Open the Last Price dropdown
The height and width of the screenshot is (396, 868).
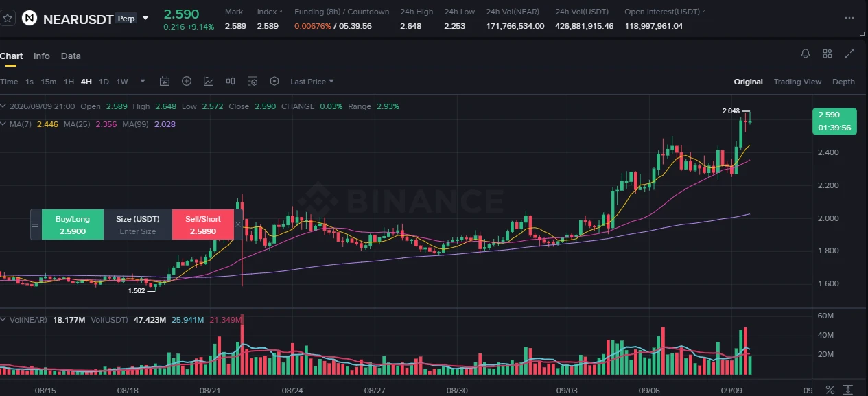(312, 82)
